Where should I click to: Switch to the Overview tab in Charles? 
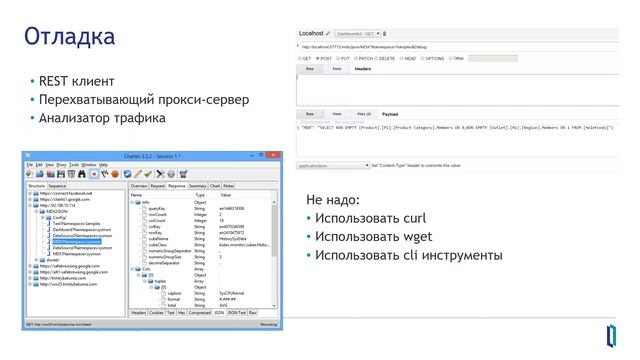pos(139,186)
